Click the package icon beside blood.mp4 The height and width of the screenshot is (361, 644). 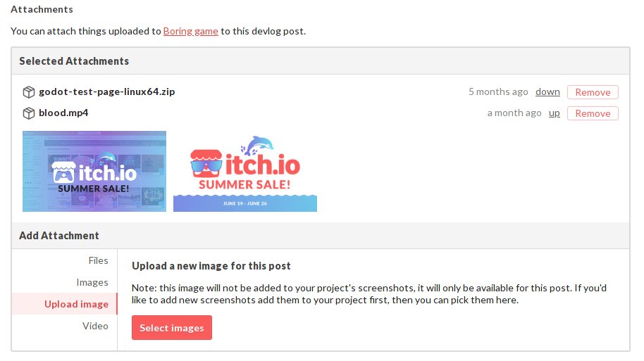[28, 113]
